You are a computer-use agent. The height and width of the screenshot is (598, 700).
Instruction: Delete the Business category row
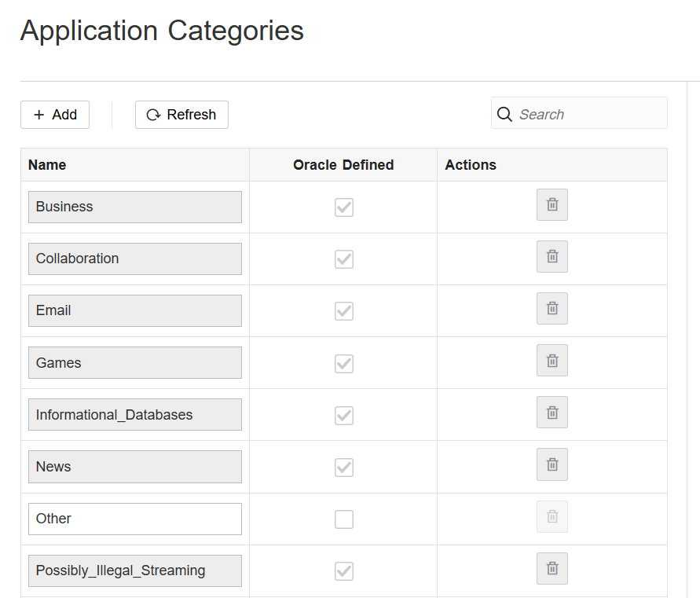(x=552, y=205)
